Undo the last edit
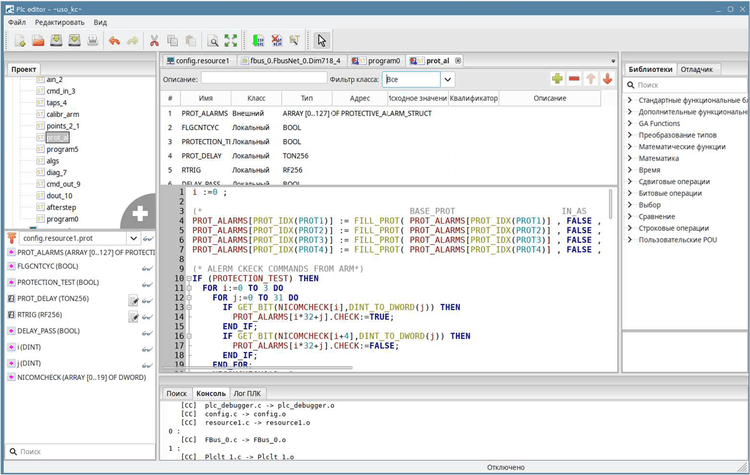 pos(114,41)
